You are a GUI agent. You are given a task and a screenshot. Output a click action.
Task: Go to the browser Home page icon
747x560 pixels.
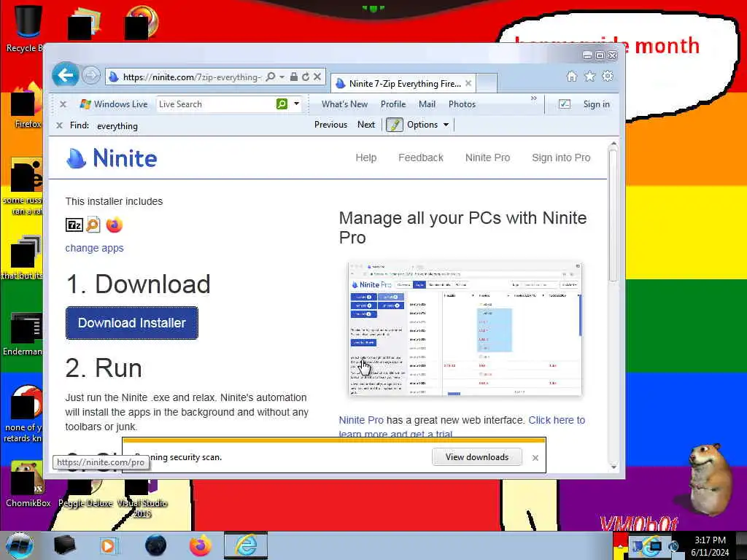(572, 76)
